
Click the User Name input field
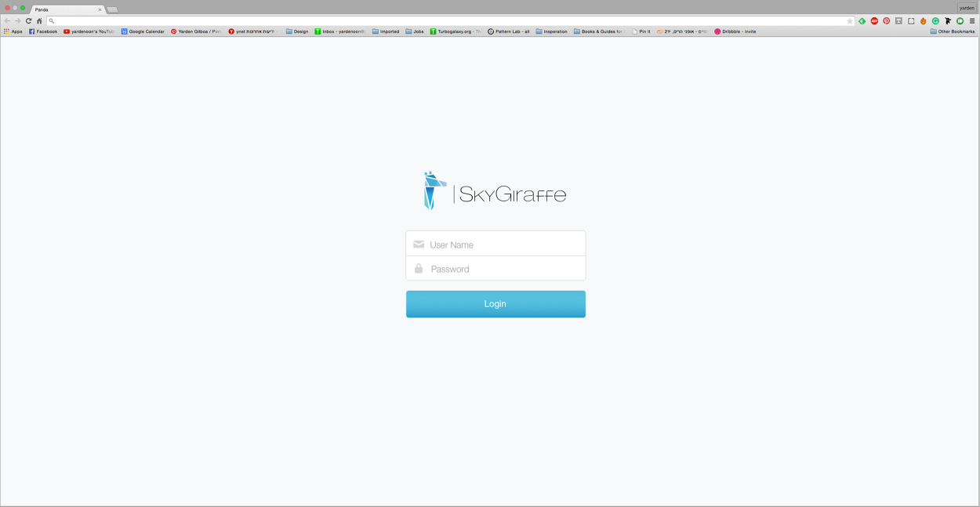pos(495,244)
